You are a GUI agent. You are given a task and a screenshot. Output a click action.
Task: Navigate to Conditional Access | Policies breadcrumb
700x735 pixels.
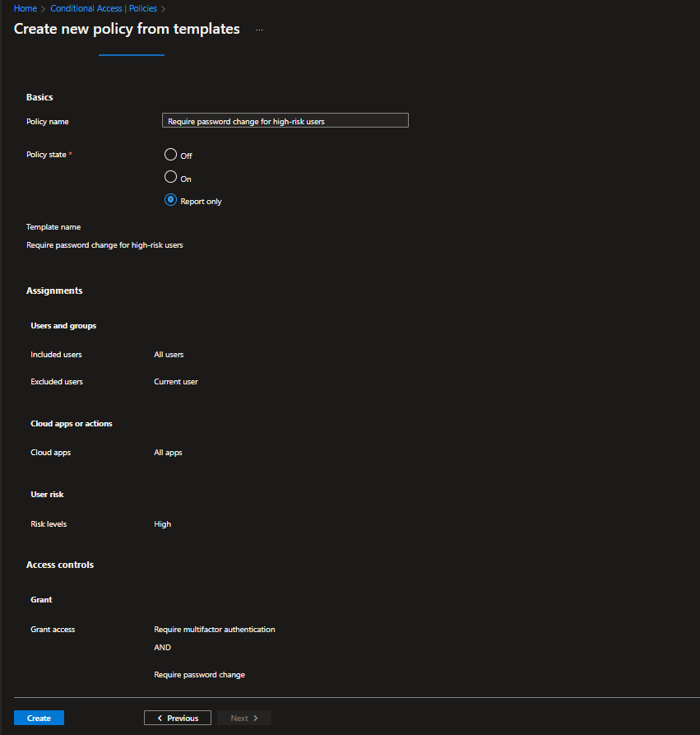104,8
